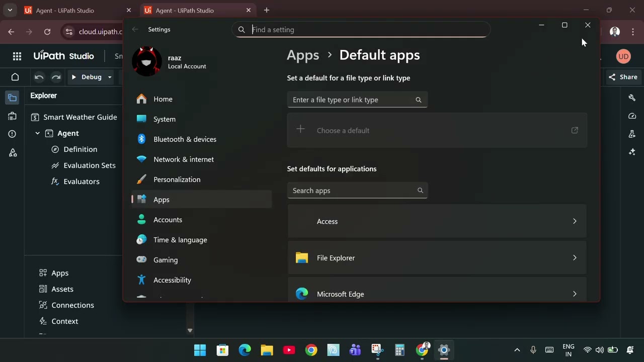Viewport: 644px width, 362px height.
Task: Open the UiPath app launcher grid
Action: (17, 56)
